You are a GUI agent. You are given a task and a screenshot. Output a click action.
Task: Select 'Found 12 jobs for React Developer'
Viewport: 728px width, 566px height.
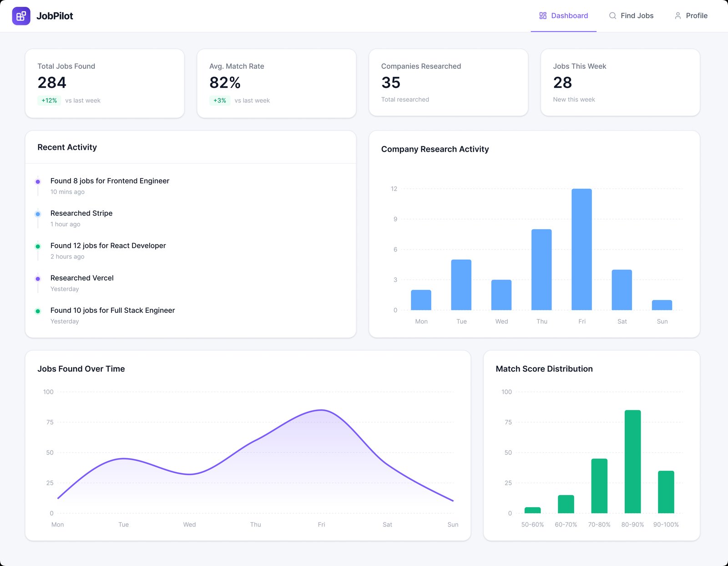(x=108, y=245)
